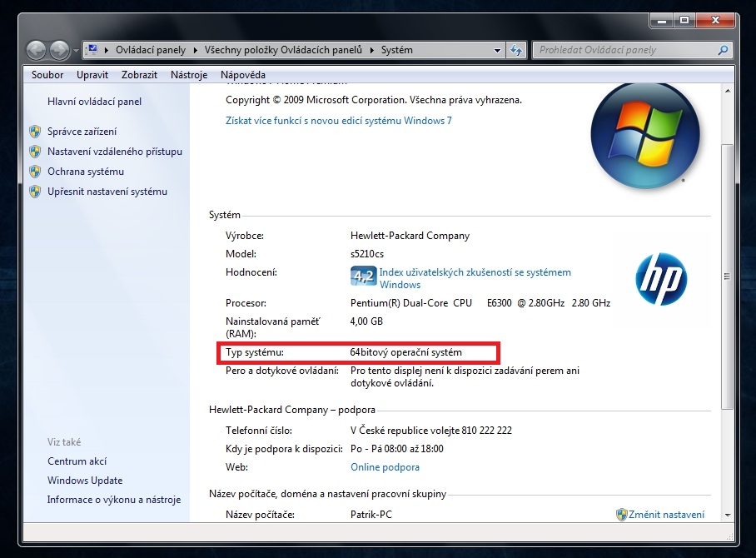Select Ovládací panely breadcrumb

click(151, 50)
